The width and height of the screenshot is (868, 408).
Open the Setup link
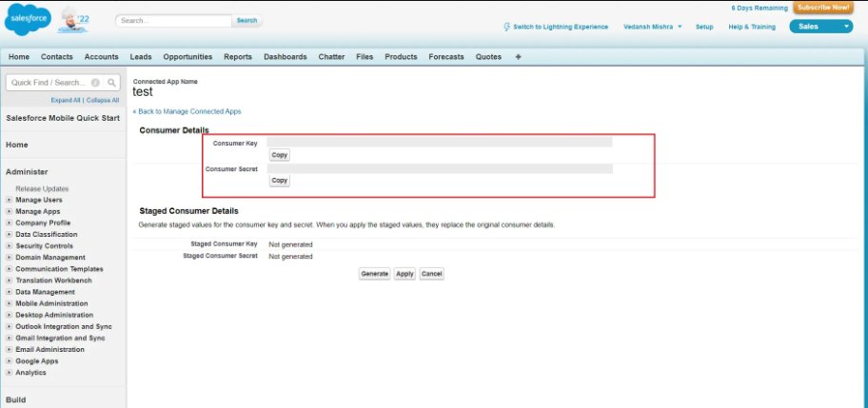click(x=704, y=27)
